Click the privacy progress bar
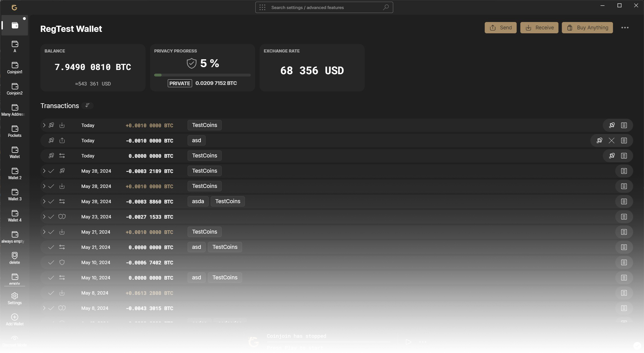The height and width of the screenshot is (353, 644). (x=202, y=75)
